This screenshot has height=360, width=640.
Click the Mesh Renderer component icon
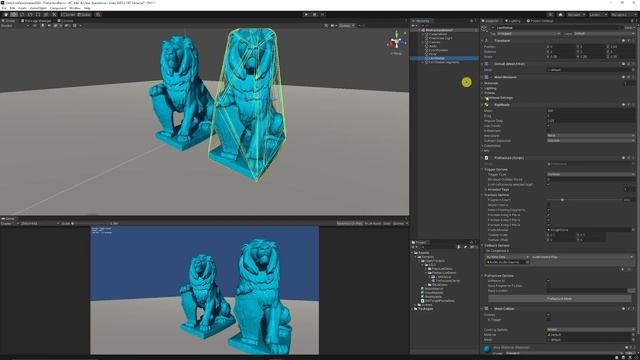tap(487, 77)
